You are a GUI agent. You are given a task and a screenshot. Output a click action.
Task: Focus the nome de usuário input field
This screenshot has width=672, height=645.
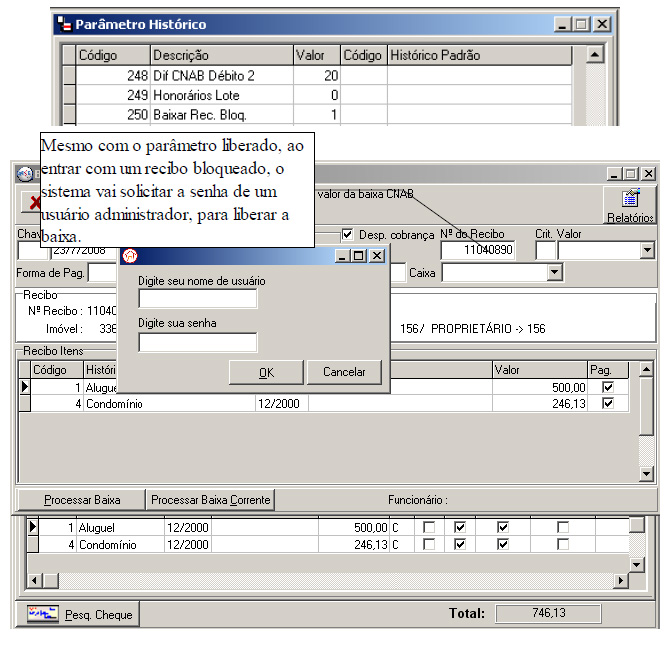(197, 299)
